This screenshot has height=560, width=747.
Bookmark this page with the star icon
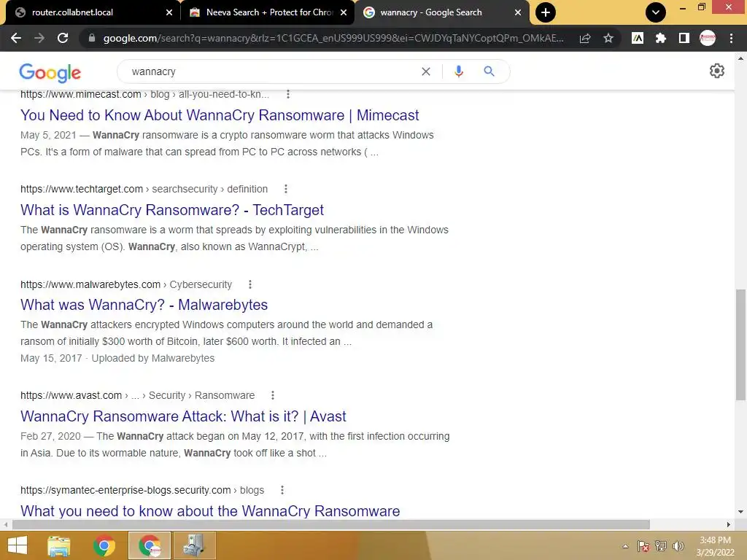tap(608, 38)
